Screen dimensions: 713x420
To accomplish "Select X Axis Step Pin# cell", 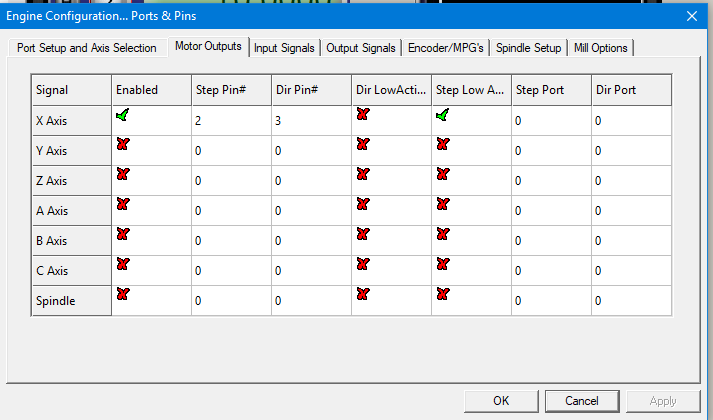I will tap(230, 121).
